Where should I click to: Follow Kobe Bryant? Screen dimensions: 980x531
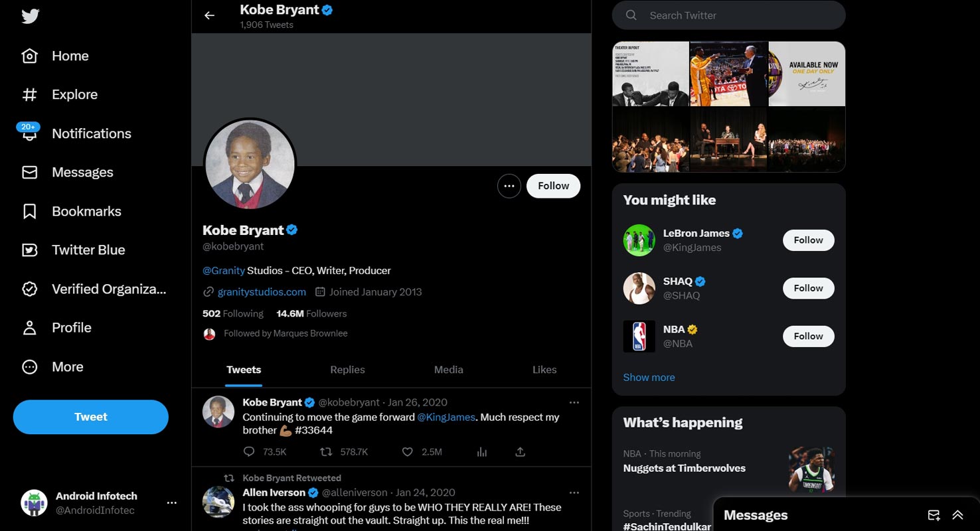point(554,186)
